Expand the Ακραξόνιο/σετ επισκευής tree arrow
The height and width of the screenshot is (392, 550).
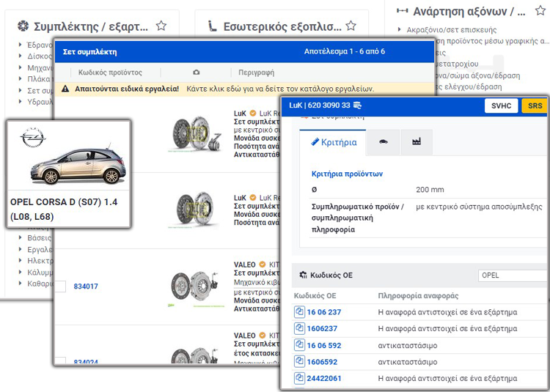(x=399, y=29)
